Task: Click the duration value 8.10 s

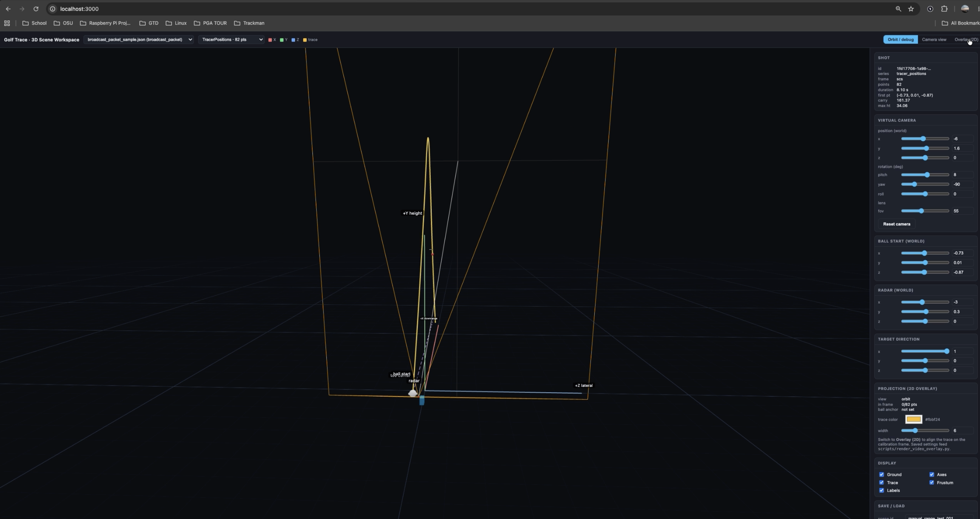Action: click(902, 90)
